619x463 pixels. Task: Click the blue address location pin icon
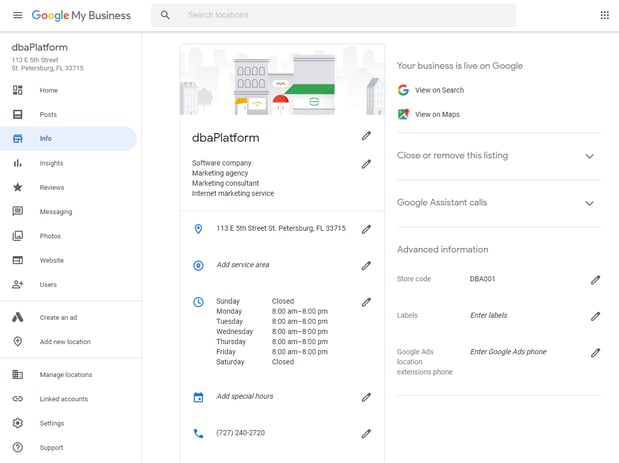(198, 229)
